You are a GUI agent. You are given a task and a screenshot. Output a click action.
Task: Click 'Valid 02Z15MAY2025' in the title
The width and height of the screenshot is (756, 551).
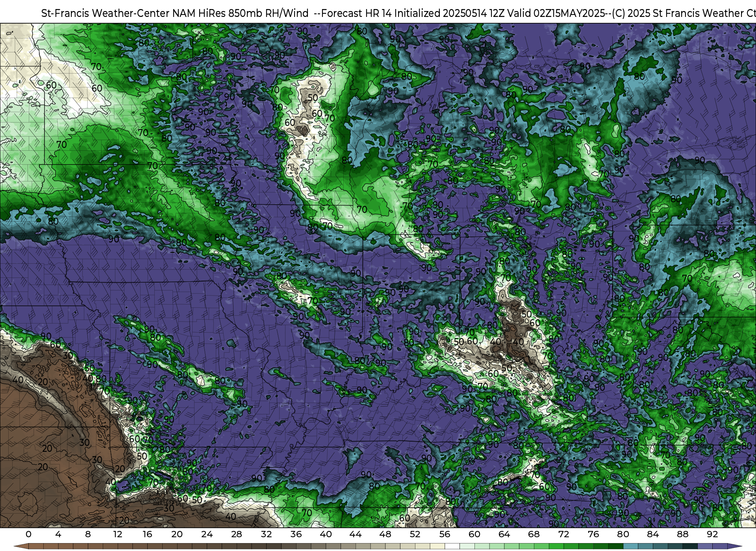point(556,13)
